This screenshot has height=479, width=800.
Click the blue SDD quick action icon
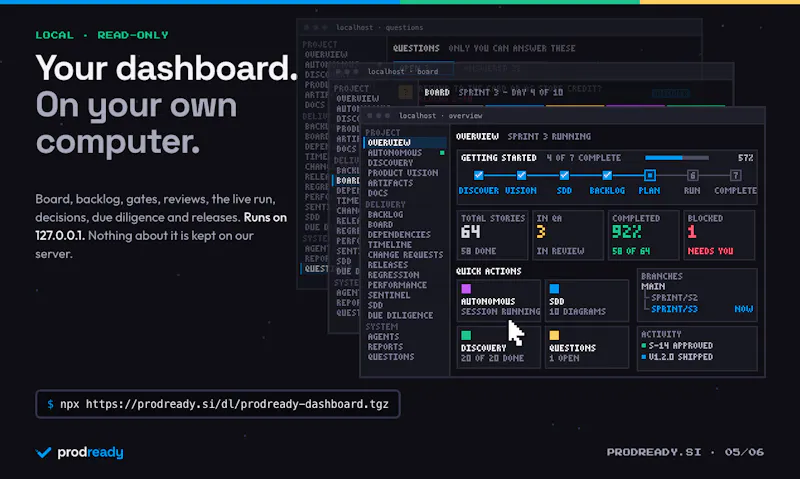554,289
